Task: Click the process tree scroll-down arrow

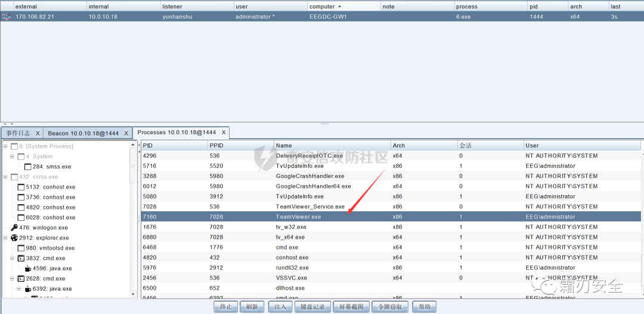Action: click(x=133, y=294)
